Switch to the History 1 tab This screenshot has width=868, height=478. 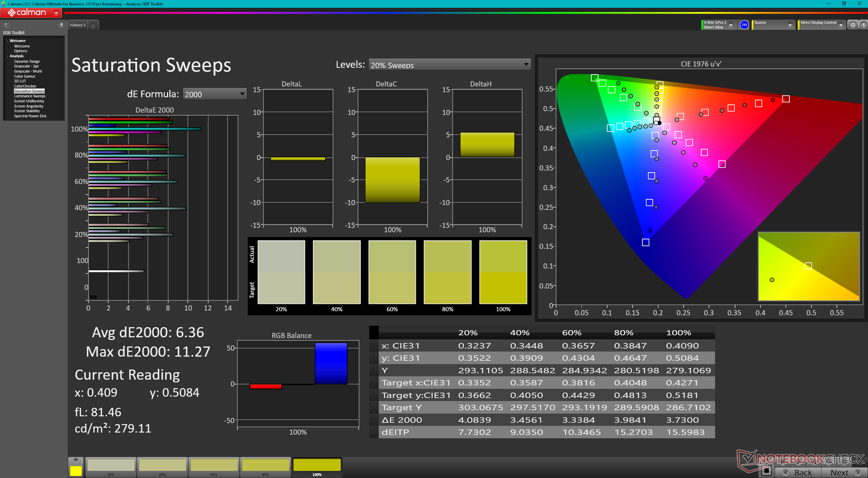point(78,25)
